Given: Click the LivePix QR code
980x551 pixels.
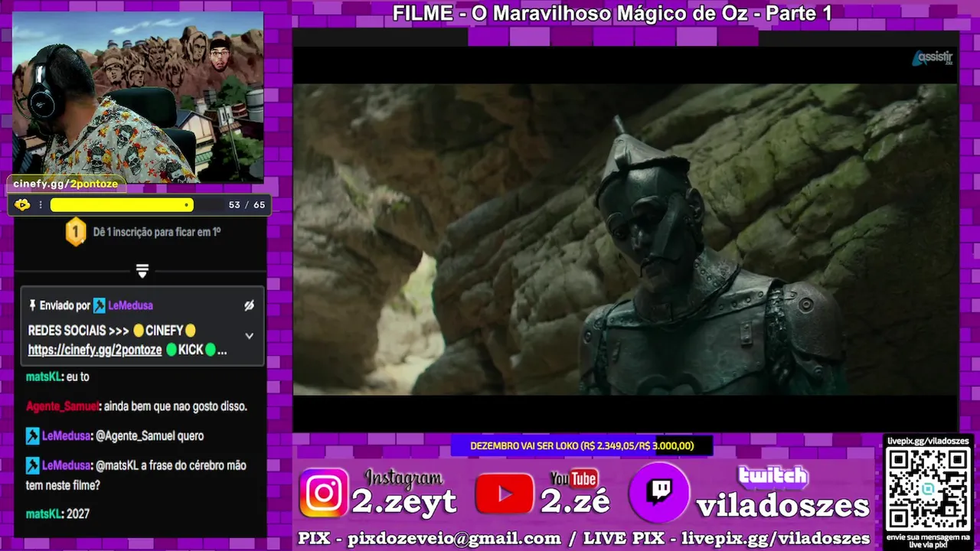Looking at the screenshot, I should [927, 488].
